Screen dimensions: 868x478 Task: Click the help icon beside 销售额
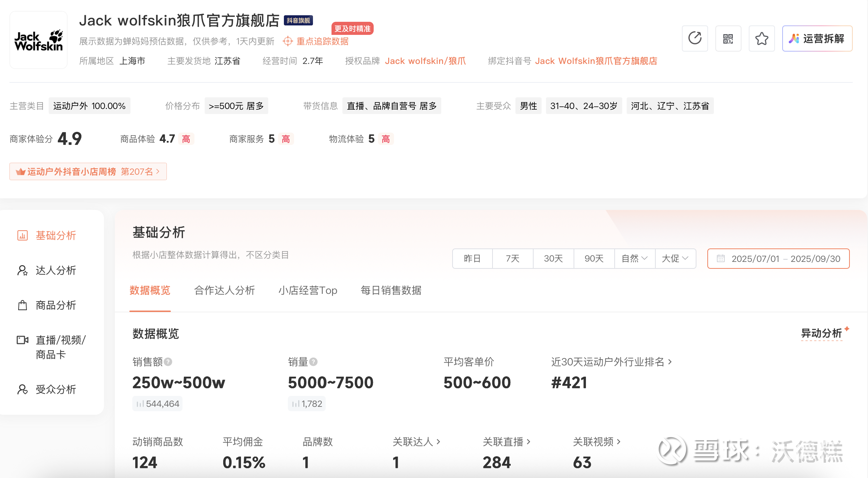(168, 362)
